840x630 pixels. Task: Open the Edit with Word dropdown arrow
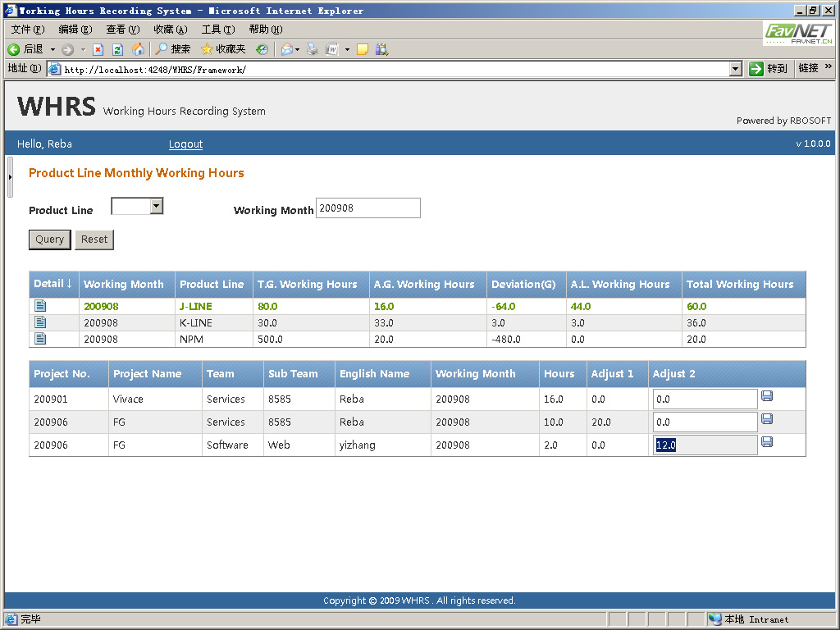click(x=347, y=50)
